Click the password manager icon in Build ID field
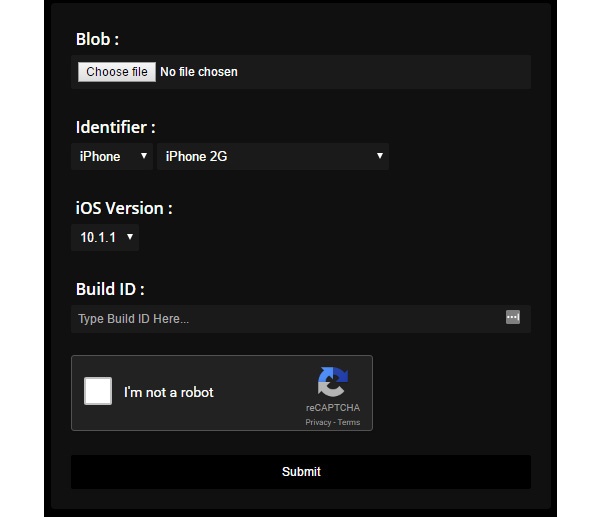This screenshot has height=517, width=600. [513, 317]
